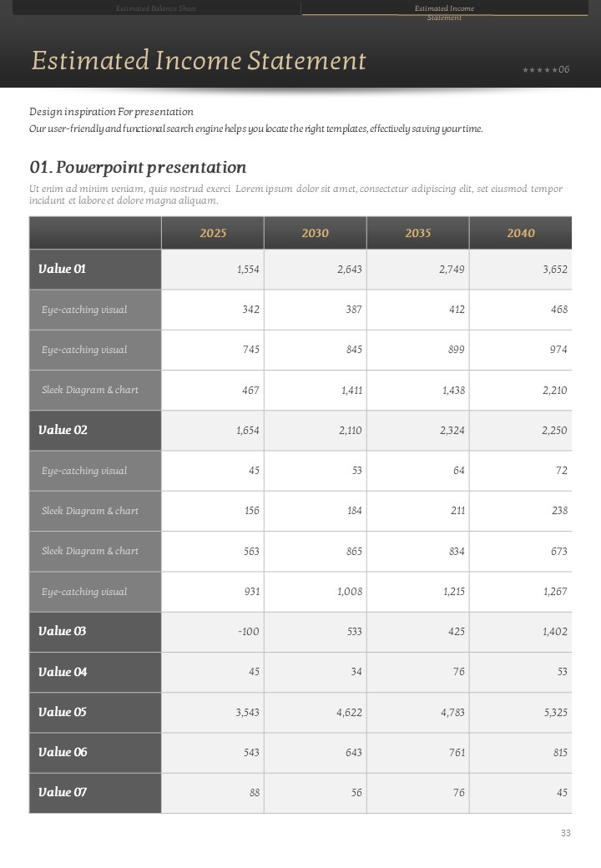Open the Estimated Income Statement tab
Viewport: 601px width, 868px height.
(x=444, y=10)
